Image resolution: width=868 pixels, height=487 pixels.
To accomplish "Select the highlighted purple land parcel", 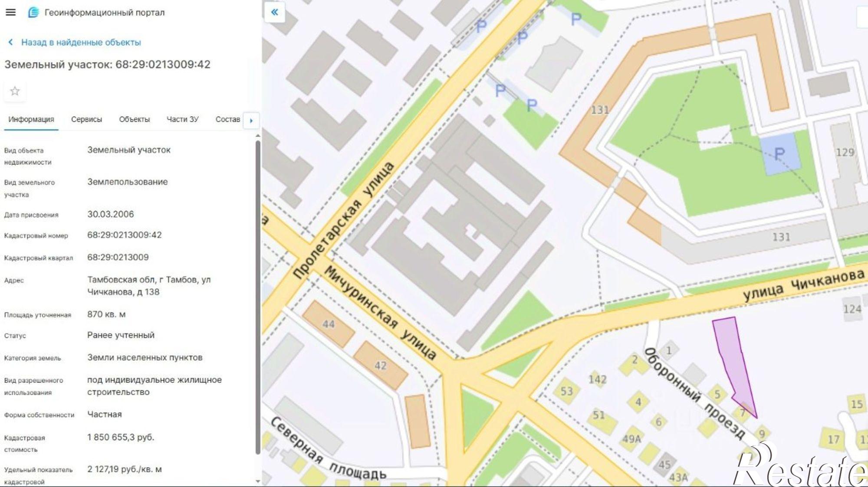I will (733, 360).
